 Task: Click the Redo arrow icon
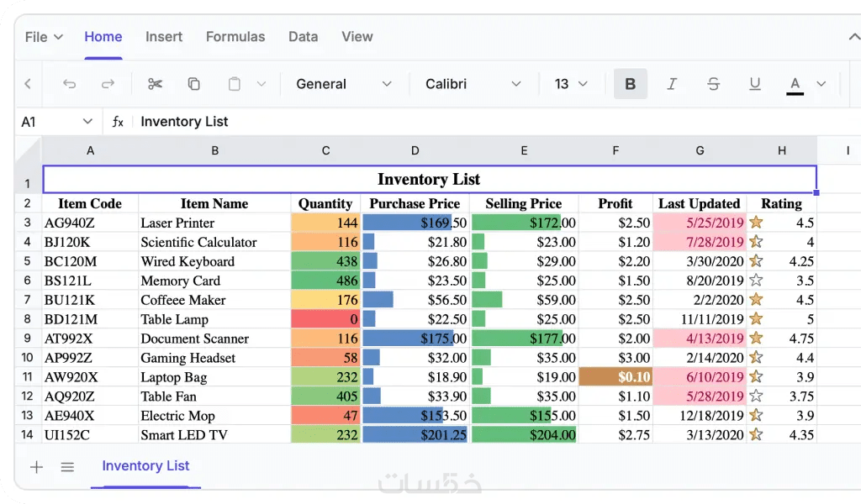coord(108,84)
